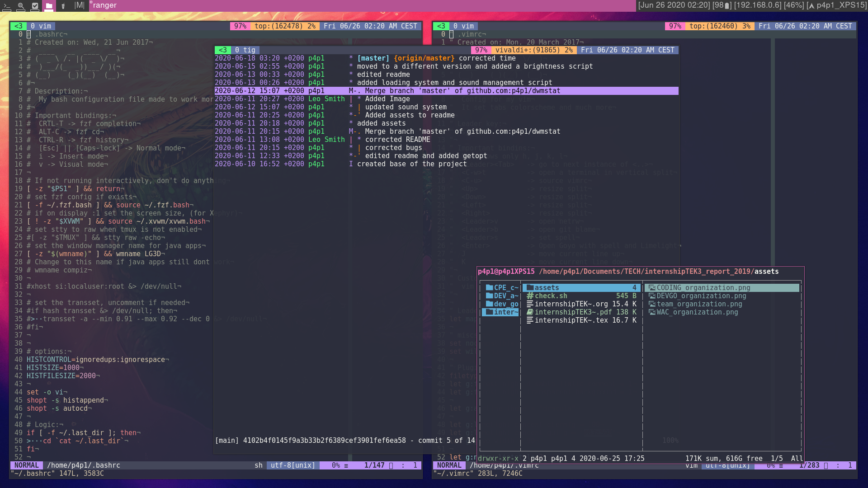The height and width of the screenshot is (488, 868).
Task: Select the checkmark tasks workspace tag
Action: pyautogui.click(x=35, y=6)
